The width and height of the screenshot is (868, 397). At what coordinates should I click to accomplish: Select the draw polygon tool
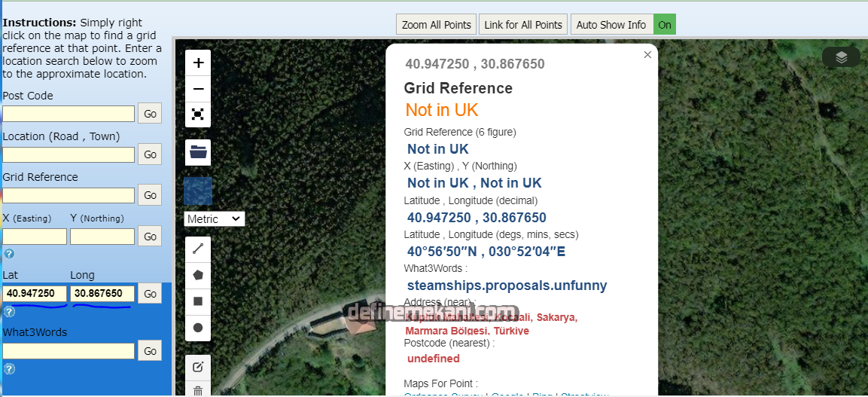198,275
